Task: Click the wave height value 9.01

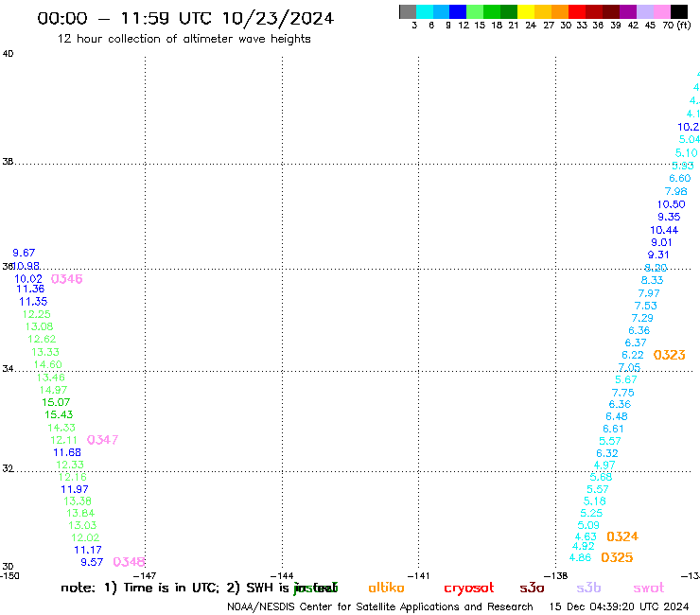Action: point(661,242)
